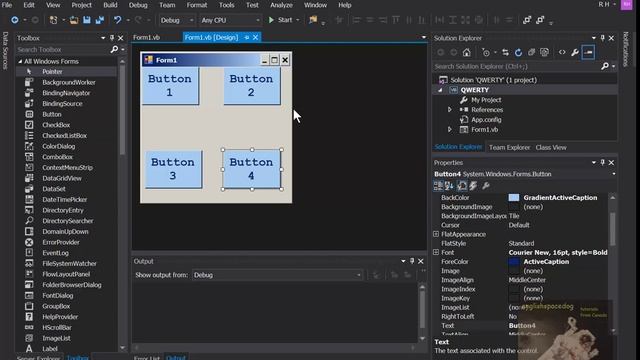Open the Build menu
The height and width of the screenshot is (360, 640).
click(x=110, y=5)
